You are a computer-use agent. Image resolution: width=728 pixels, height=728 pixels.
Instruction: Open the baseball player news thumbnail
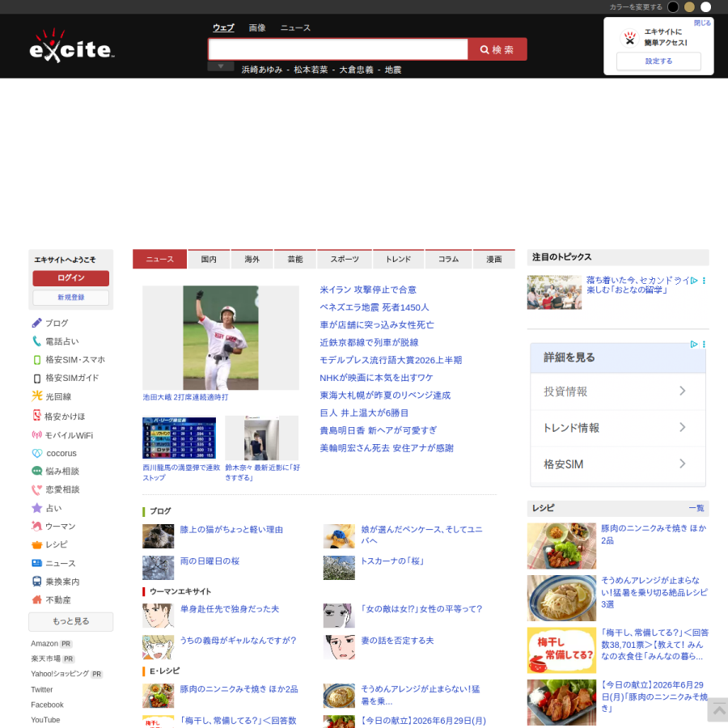(x=221, y=337)
